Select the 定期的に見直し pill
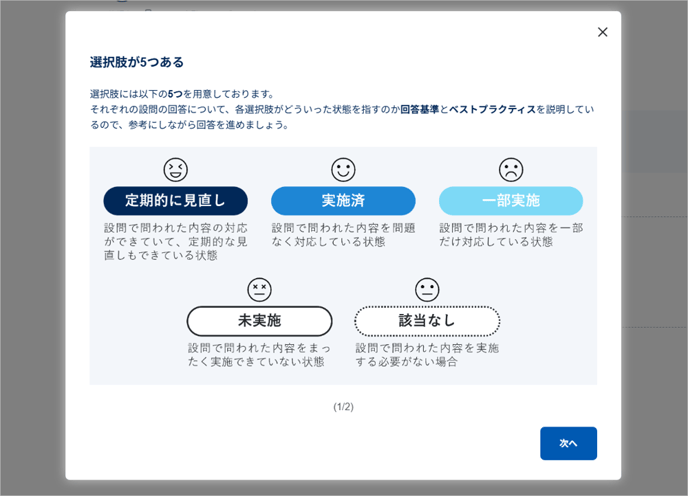The image size is (688, 496). click(176, 201)
